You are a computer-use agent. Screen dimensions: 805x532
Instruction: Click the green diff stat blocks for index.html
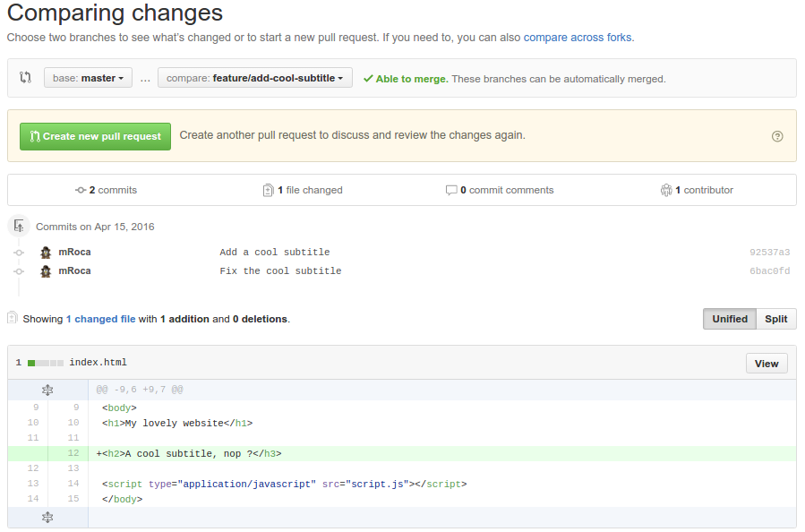[45, 362]
